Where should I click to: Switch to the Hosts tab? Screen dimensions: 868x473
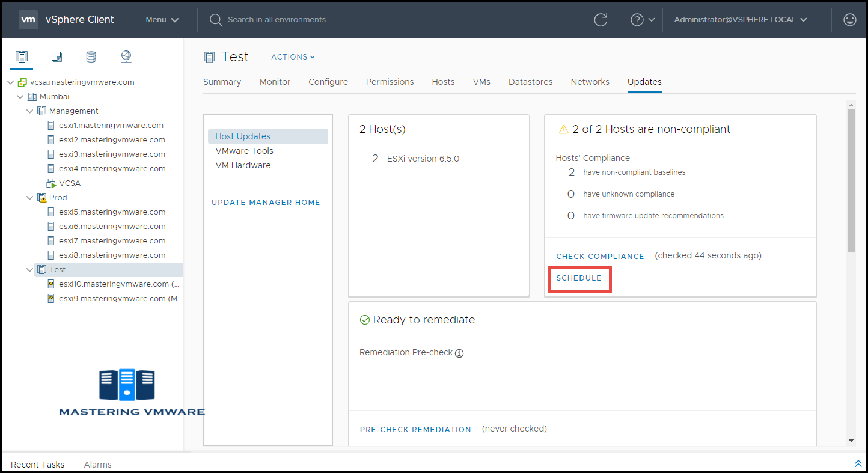click(x=443, y=82)
